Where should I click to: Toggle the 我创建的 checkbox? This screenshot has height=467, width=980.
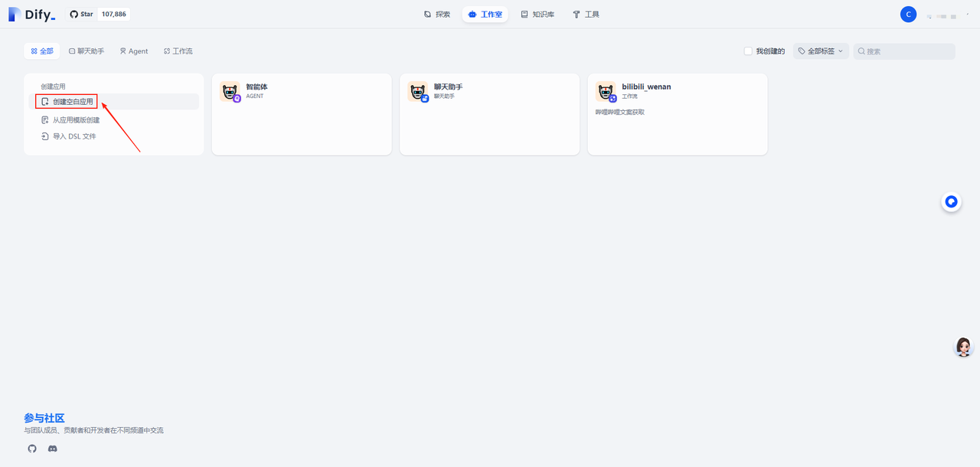pyautogui.click(x=748, y=51)
